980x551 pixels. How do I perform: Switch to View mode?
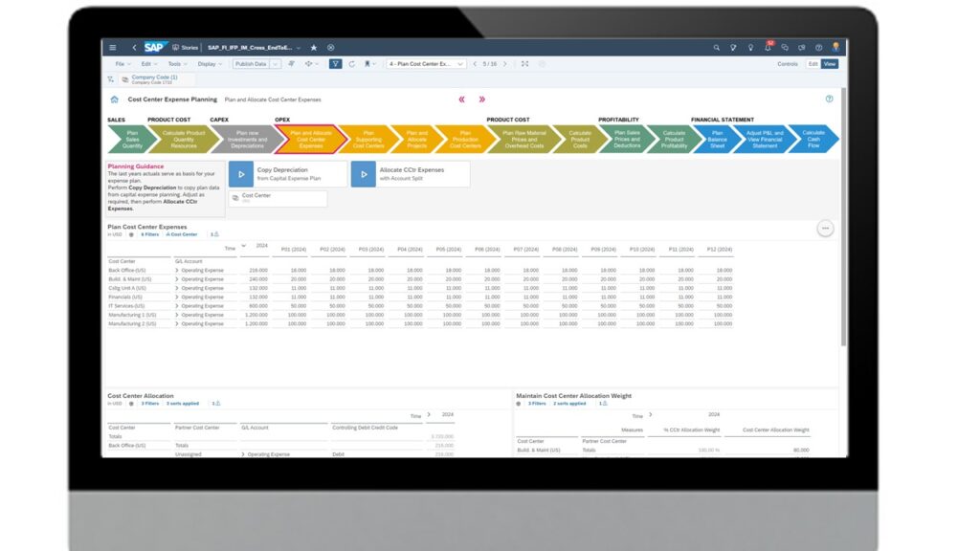(x=829, y=64)
